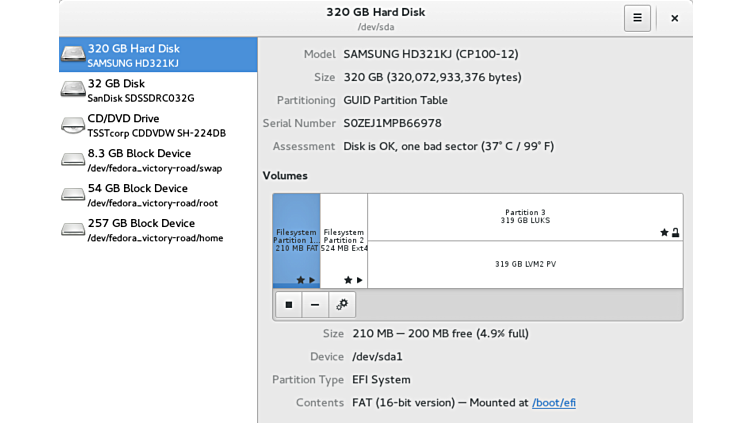
Task: Choose the CD/DVD Drive device
Action: click(158, 125)
